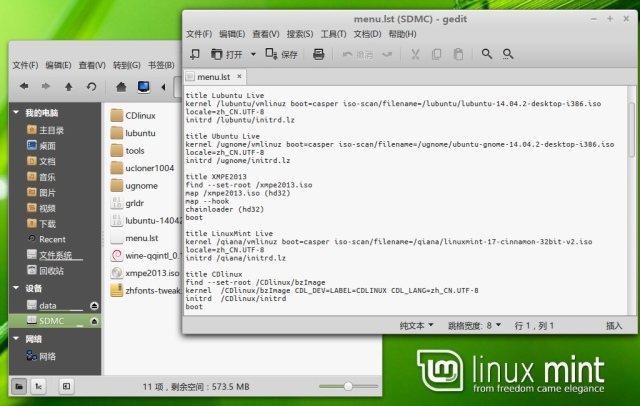Click the 插入 insert mode indicator
Image resolution: width=640 pixels, height=406 pixels.
point(614,326)
